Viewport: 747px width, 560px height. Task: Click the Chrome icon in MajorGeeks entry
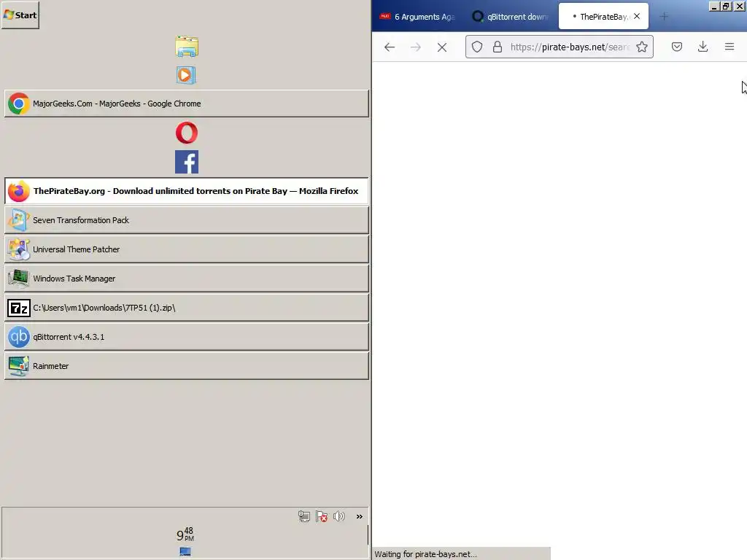click(18, 104)
